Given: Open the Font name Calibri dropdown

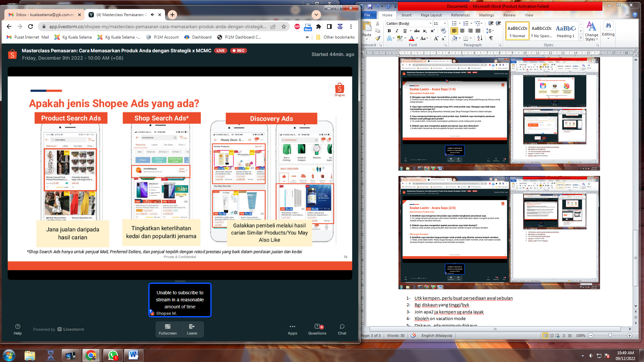Looking at the screenshot, I should tap(431, 23).
